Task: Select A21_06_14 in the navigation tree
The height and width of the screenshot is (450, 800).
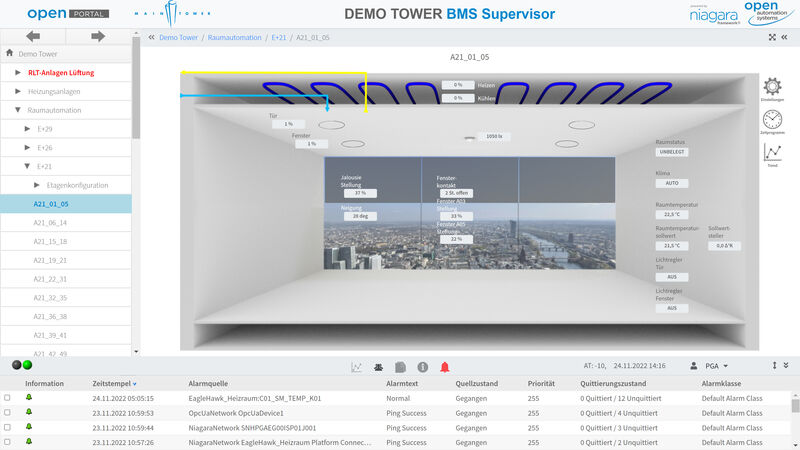Action: 50,223
